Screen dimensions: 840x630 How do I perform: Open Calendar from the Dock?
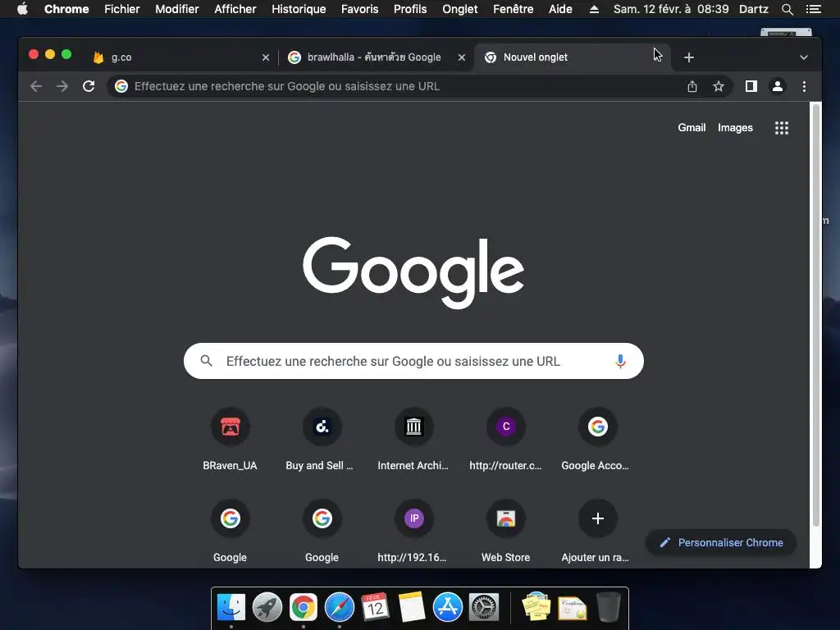click(375, 608)
